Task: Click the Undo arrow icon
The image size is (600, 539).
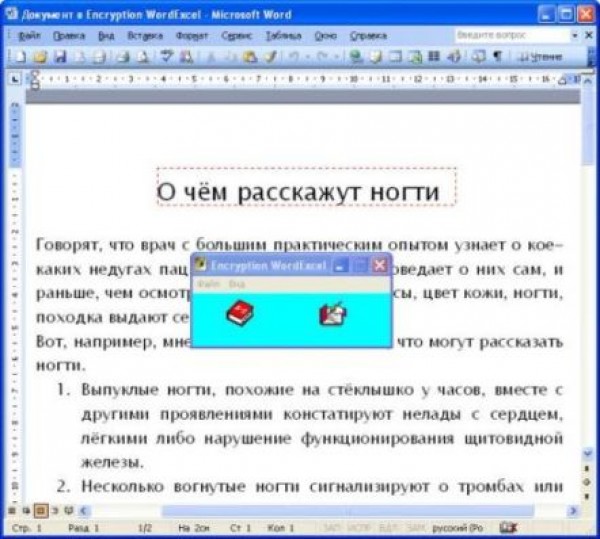Action: [294, 57]
